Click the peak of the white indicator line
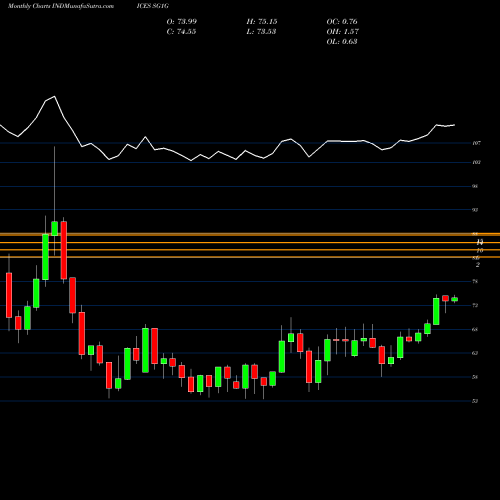This screenshot has height=500, width=500. 54,97
